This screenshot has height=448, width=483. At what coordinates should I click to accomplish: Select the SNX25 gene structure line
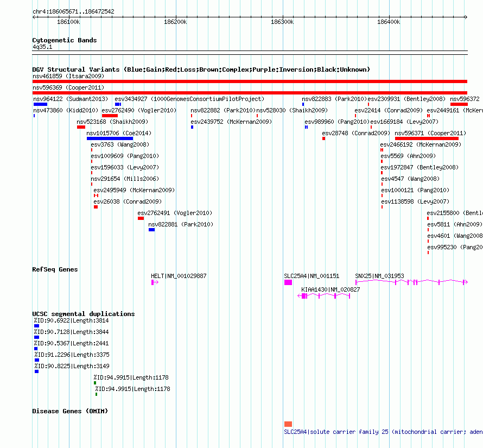[411, 282]
